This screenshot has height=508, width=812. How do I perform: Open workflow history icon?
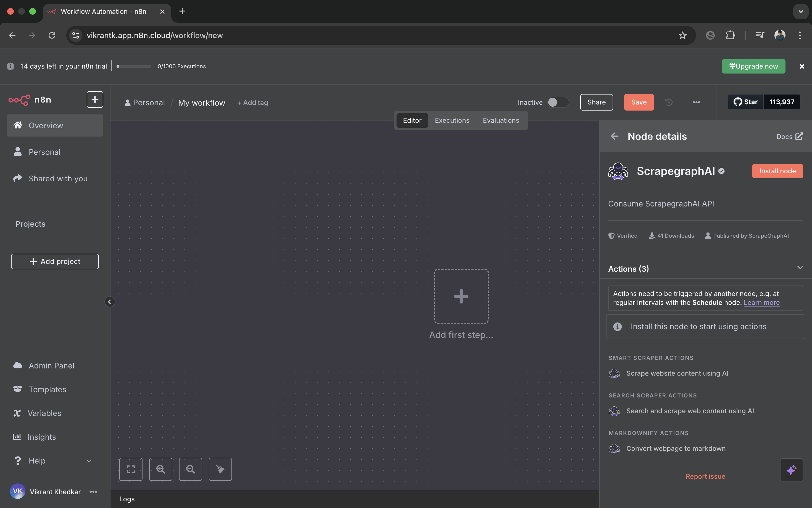tap(669, 102)
